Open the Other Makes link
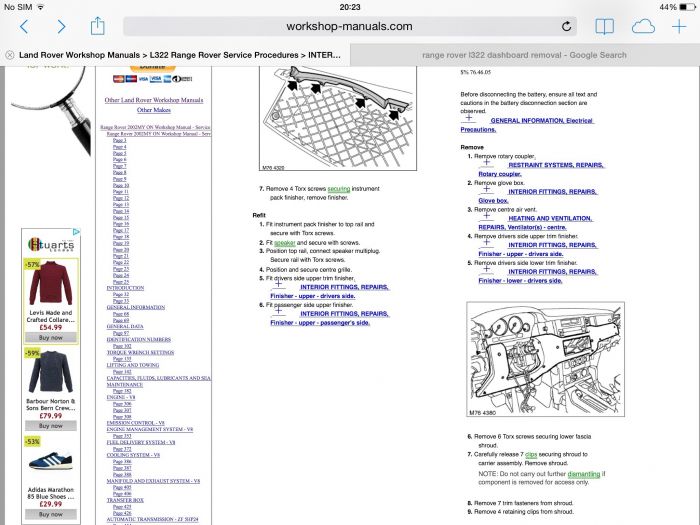The image size is (700, 525). [x=154, y=110]
